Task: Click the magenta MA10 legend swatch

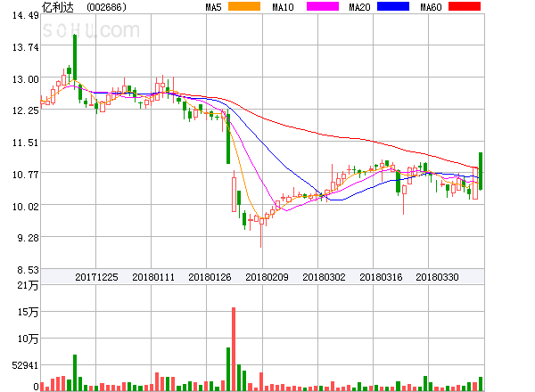Action: 323,6
